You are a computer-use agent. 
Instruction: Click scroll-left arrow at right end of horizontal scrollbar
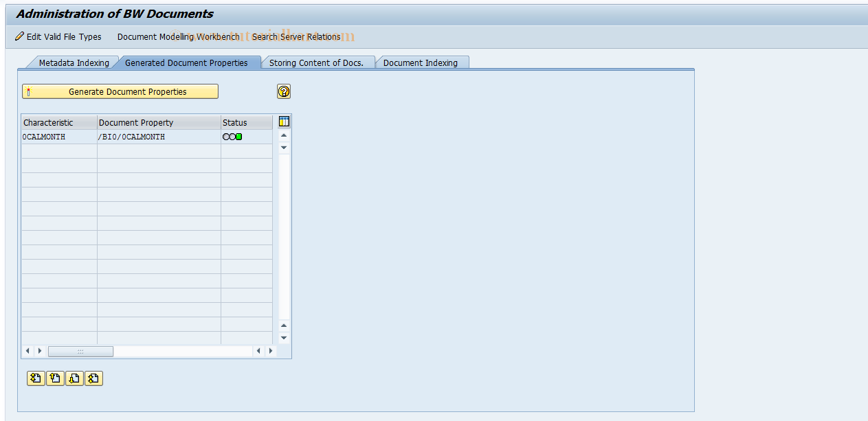coord(258,351)
